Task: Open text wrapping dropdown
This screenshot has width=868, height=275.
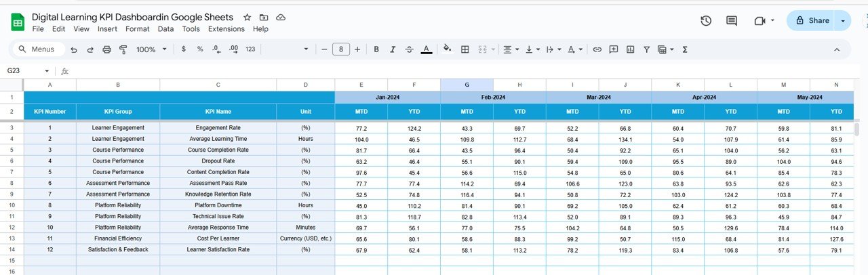Action: coord(553,49)
